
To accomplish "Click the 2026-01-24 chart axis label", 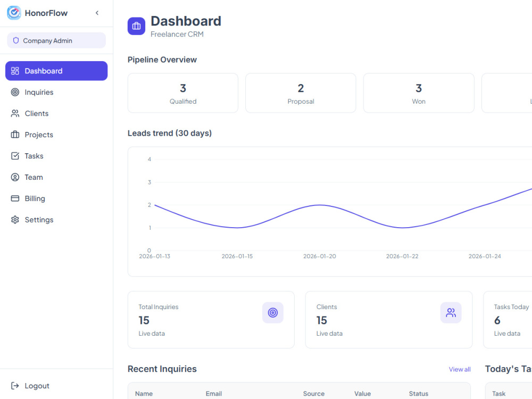I will [485, 256].
